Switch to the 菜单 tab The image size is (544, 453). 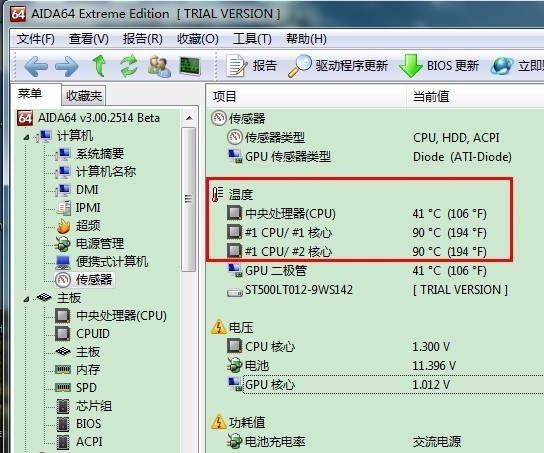pyautogui.click(x=36, y=94)
